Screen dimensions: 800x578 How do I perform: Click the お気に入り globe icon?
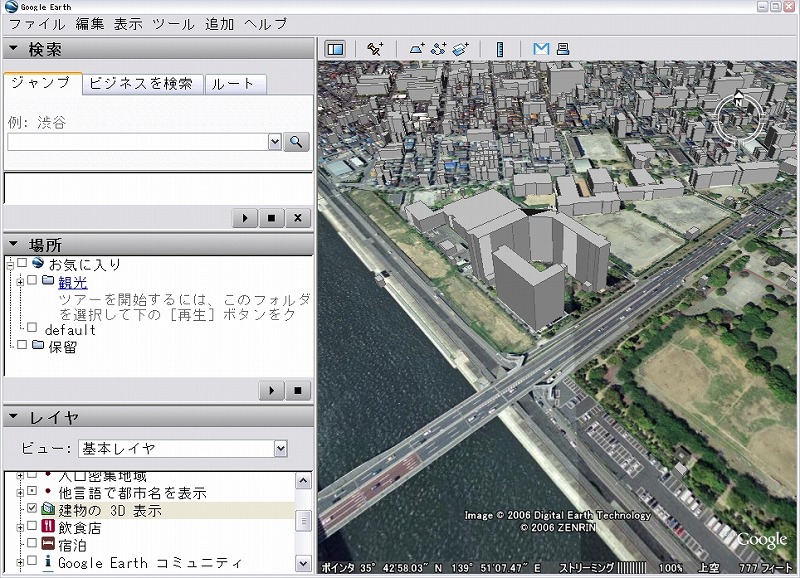tap(38, 263)
